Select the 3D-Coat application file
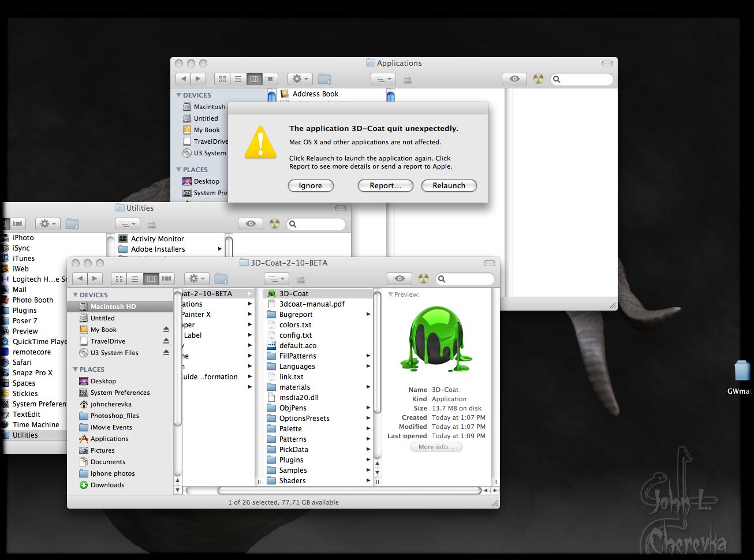This screenshot has height=560, width=754. 318,294
